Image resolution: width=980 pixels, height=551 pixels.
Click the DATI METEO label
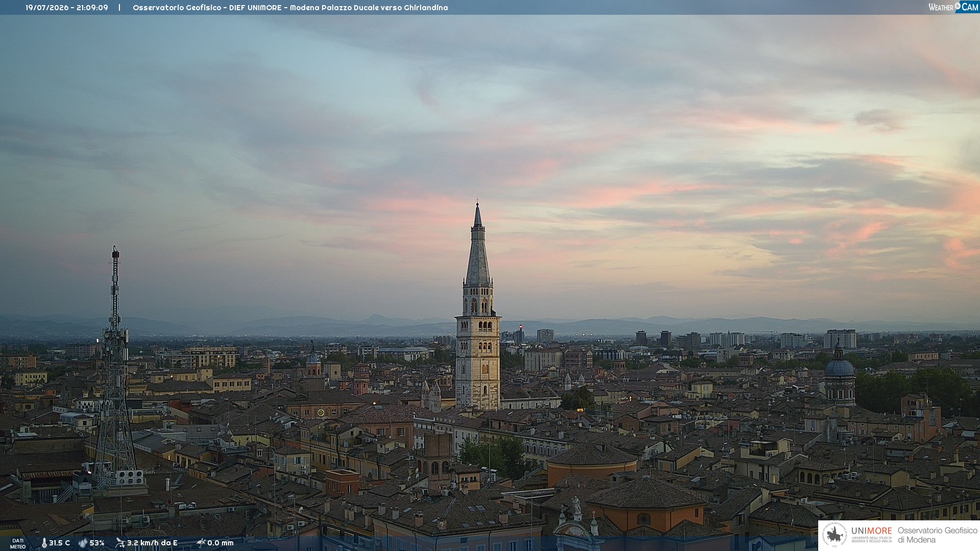(x=18, y=544)
